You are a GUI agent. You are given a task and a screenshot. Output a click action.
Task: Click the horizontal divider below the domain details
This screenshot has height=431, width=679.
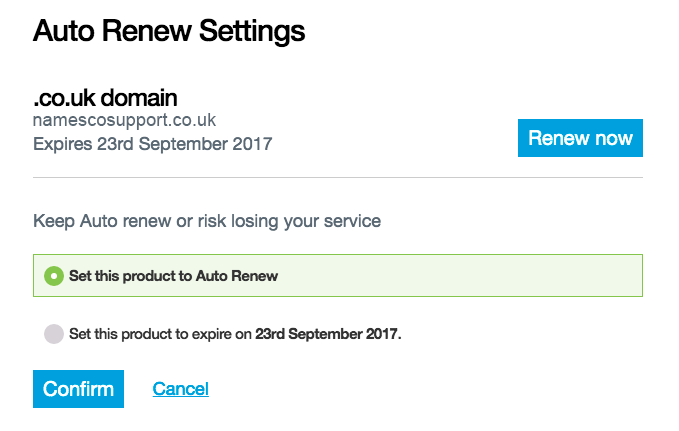pos(338,178)
